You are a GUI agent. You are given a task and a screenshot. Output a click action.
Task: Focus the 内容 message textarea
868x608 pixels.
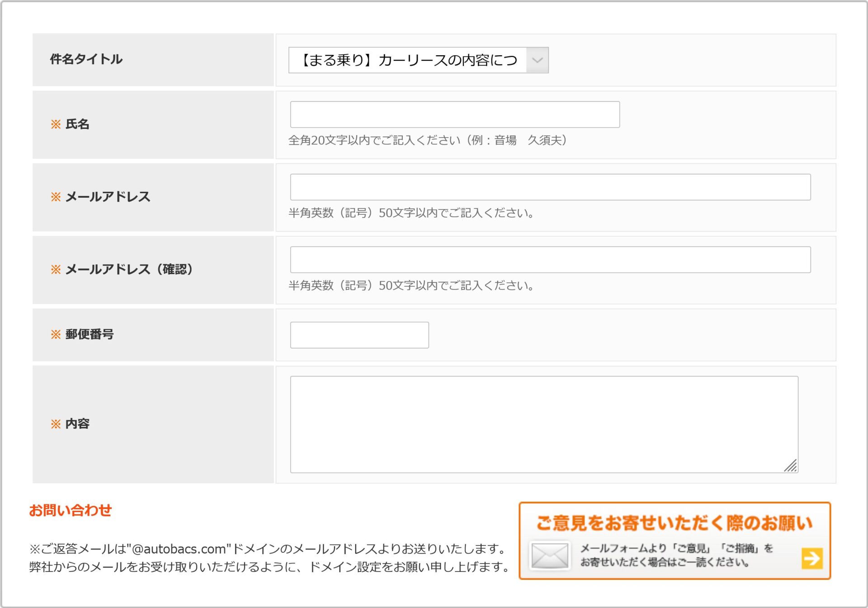544,424
